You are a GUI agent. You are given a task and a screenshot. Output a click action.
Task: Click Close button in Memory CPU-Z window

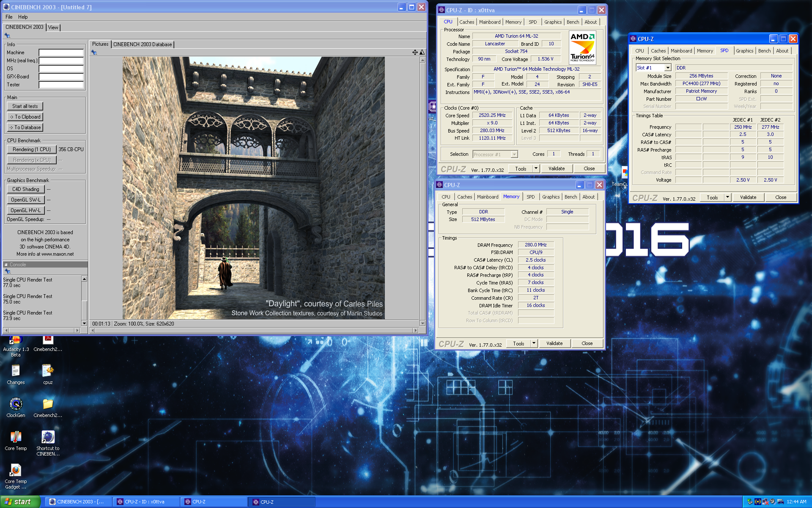[587, 343]
